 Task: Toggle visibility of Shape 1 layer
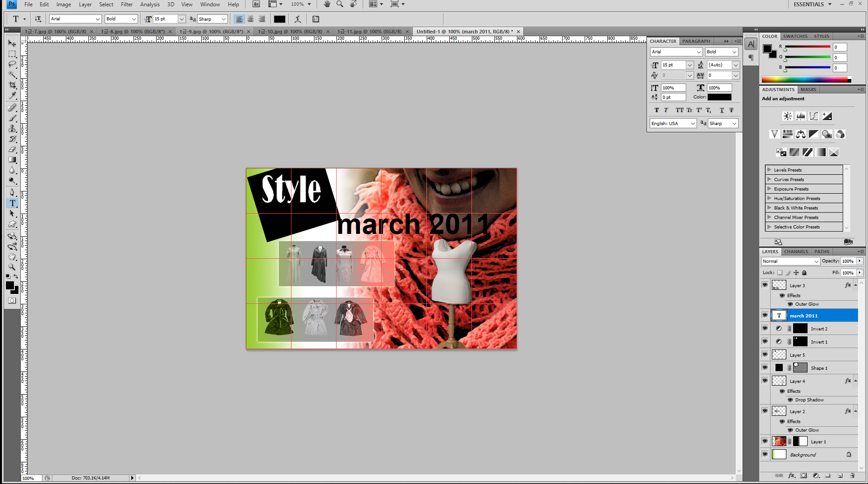pos(765,368)
